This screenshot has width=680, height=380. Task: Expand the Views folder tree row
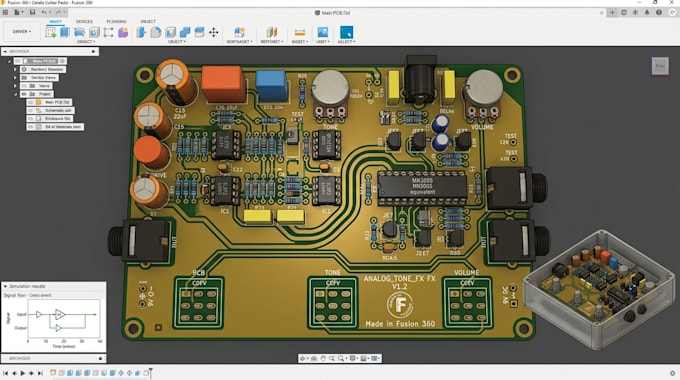point(15,86)
